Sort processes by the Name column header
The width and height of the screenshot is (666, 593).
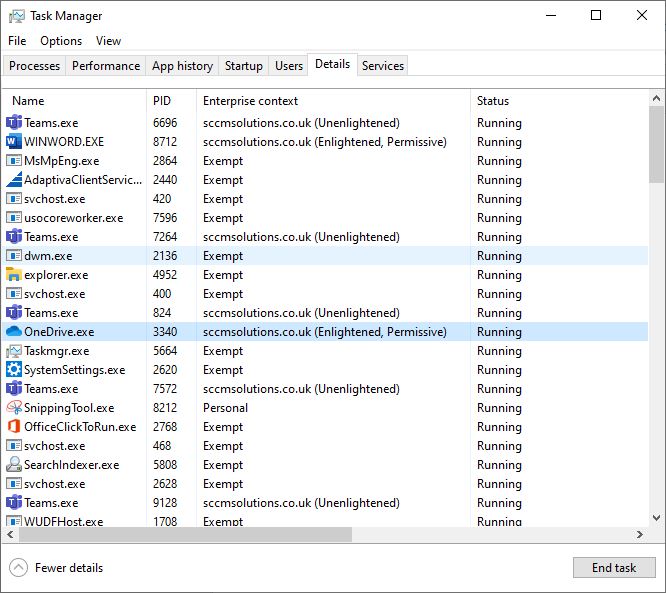[28, 100]
